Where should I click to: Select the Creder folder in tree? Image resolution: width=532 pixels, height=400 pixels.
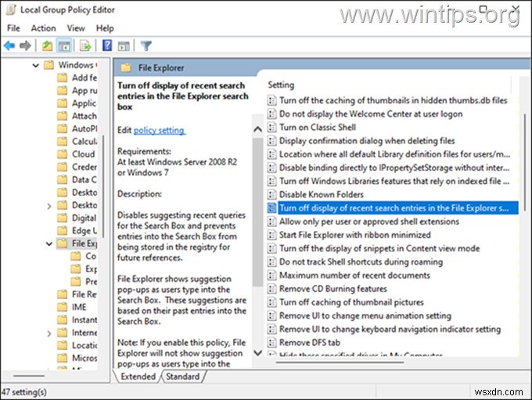tap(84, 167)
